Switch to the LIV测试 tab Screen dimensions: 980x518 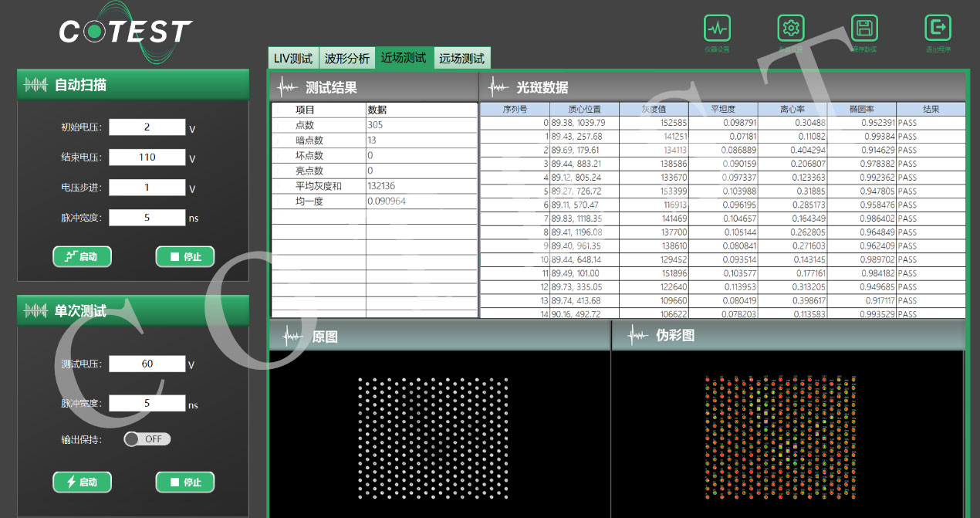coord(293,59)
